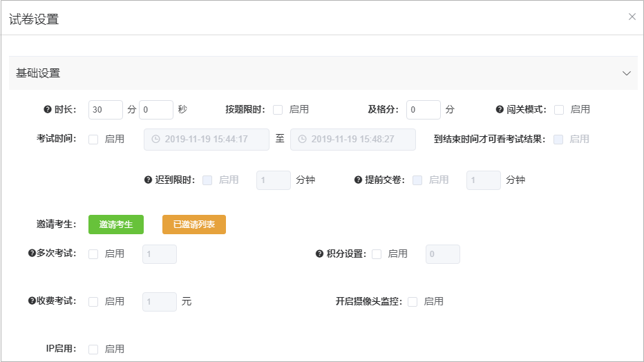Collapse the 基础设置 section chevron
The image size is (644, 362).
pos(626,73)
